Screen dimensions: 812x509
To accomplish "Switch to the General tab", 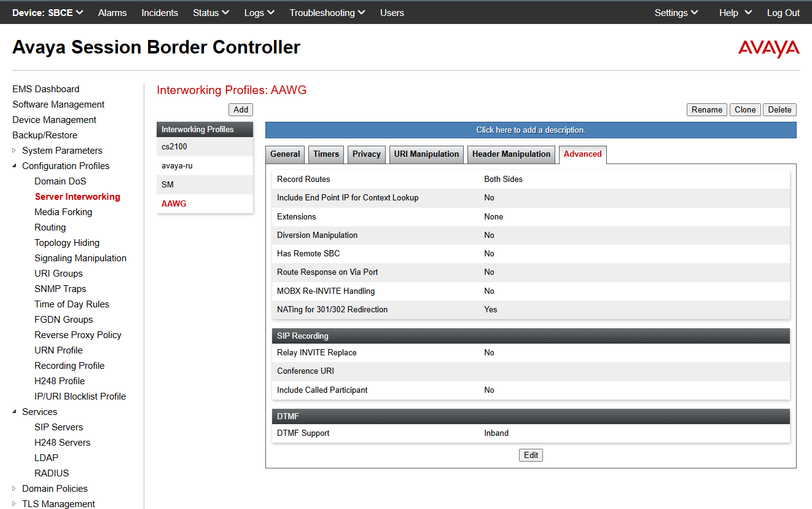I will coord(285,154).
